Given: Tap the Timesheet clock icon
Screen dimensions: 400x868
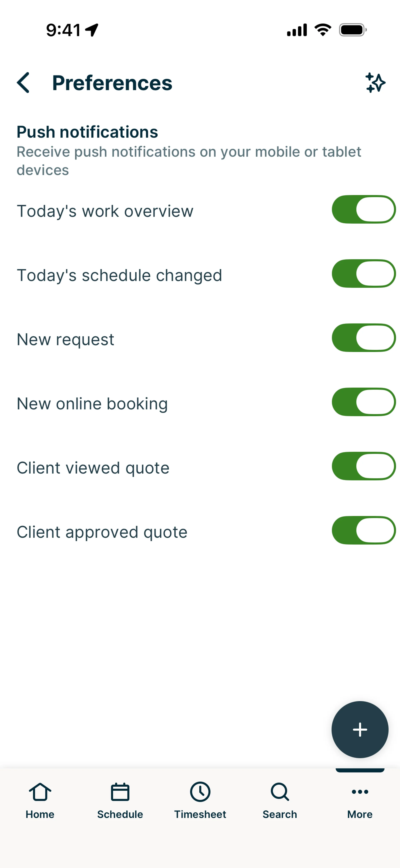Looking at the screenshot, I should click(x=200, y=791).
